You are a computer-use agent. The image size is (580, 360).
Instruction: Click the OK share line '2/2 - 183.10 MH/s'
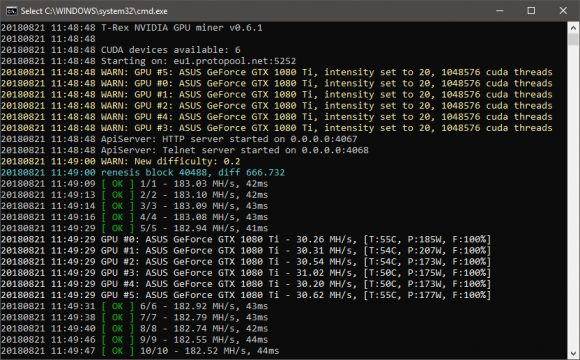coord(134,195)
